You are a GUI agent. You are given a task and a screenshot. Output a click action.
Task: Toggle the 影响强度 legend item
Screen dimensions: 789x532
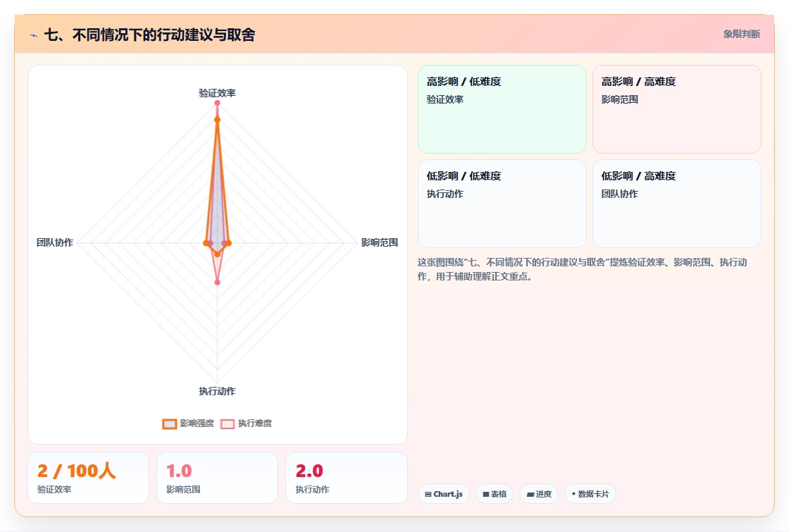coord(188,423)
